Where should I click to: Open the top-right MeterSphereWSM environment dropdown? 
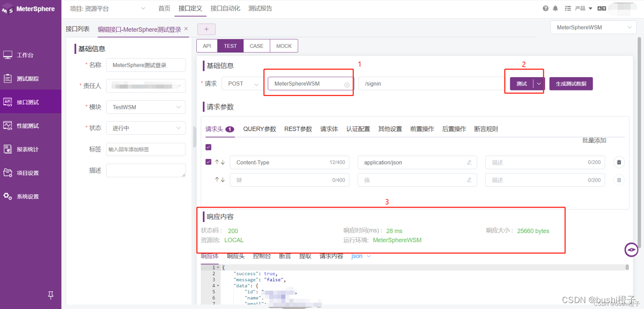tap(593, 28)
